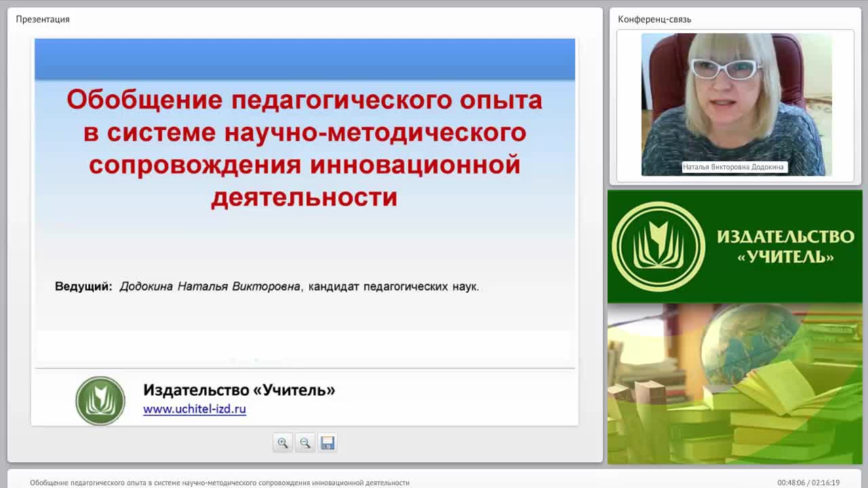Click the books and globe picture

click(735, 384)
